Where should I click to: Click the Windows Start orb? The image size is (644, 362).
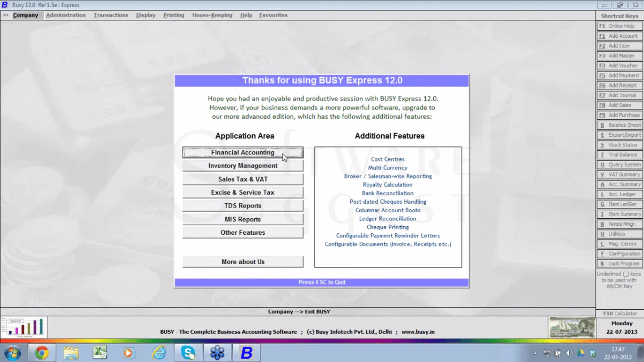click(x=12, y=353)
